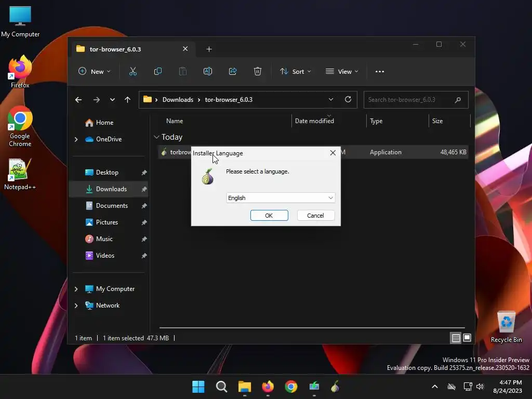Open taskbar Search
The image size is (532, 399).
tap(221, 387)
